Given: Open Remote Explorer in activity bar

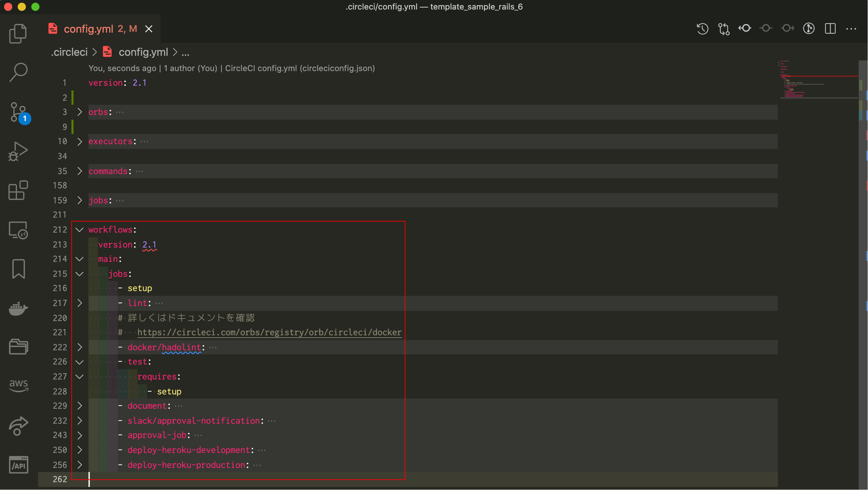Looking at the screenshot, I should pyautogui.click(x=18, y=230).
